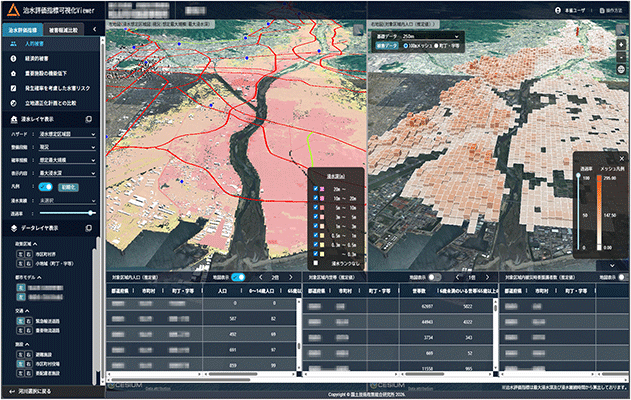Click the copy icon beside 浸水レイヤ表示
This screenshot has width=631, height=400.
89,119
